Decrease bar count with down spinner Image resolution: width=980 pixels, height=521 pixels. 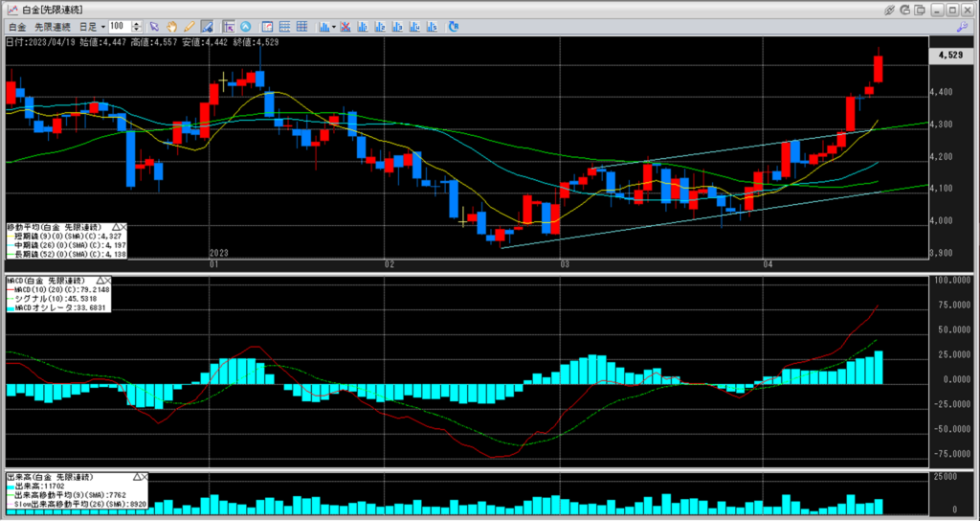click(x=136, y=30)
